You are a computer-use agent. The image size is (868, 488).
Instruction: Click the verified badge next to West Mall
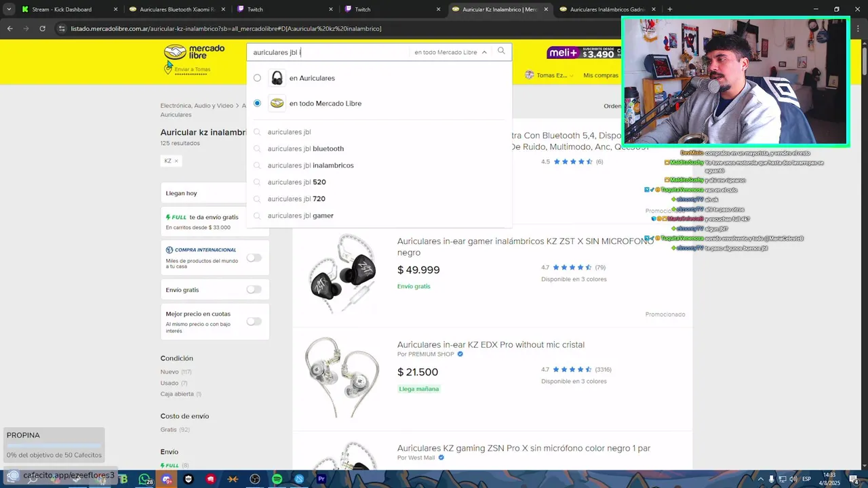[441, 457]
